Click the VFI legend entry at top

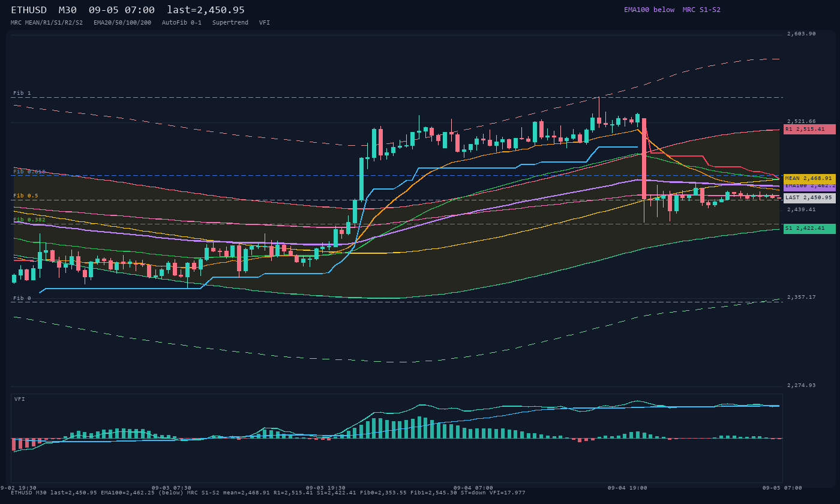[x=265, y=22]
